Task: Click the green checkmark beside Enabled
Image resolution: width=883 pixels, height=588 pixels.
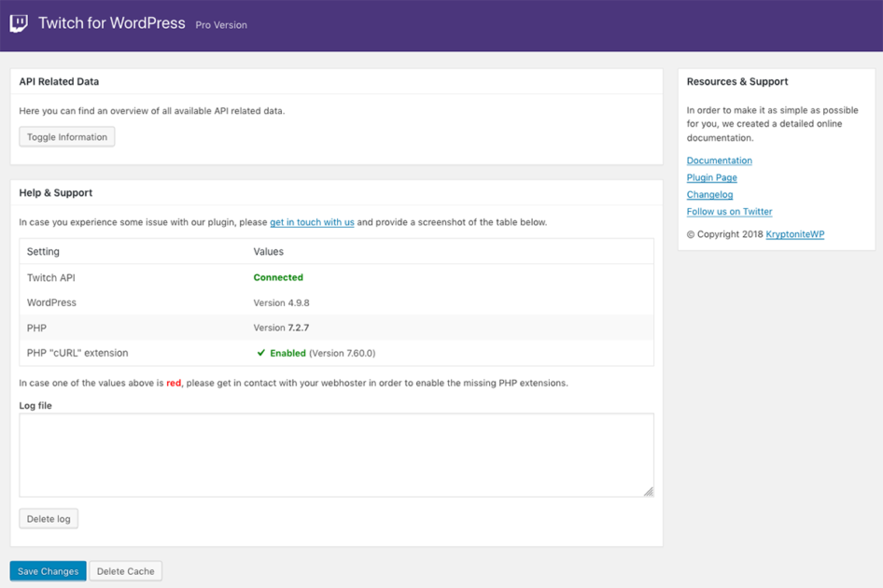Action: pos(260,353)
